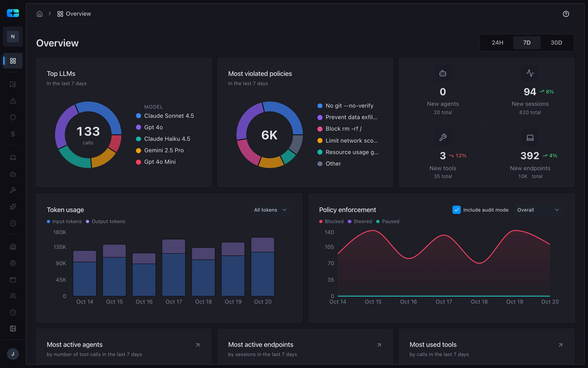The height and width of the screenshot is (368, 588).
Task: Toggle the sidebar expand panel icon
Action: tap(13, 329)
